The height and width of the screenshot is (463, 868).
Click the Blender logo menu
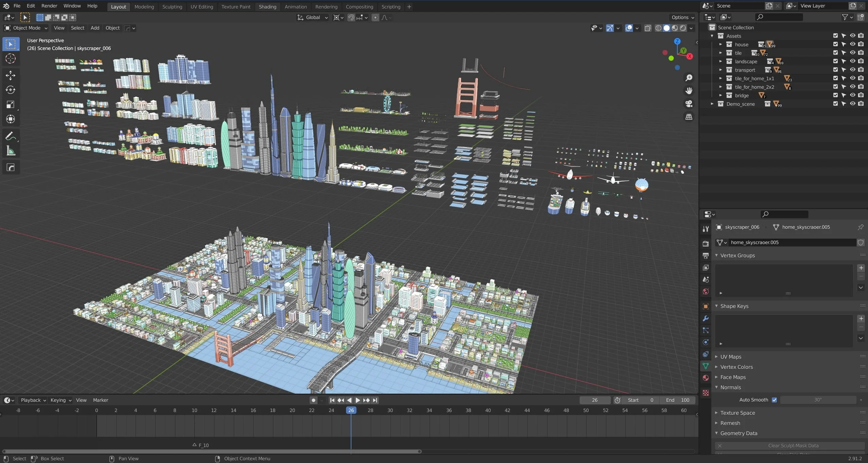pos(6,6)
